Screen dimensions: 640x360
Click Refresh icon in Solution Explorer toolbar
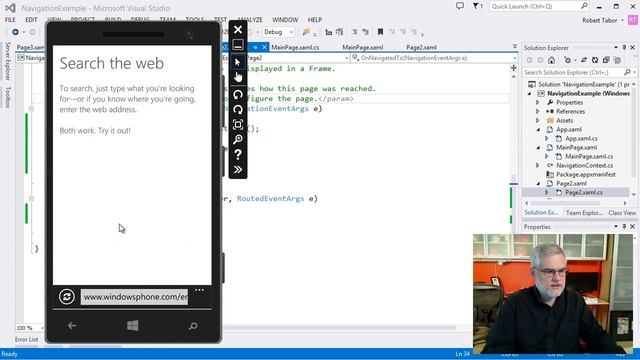(x=595, y=60)
